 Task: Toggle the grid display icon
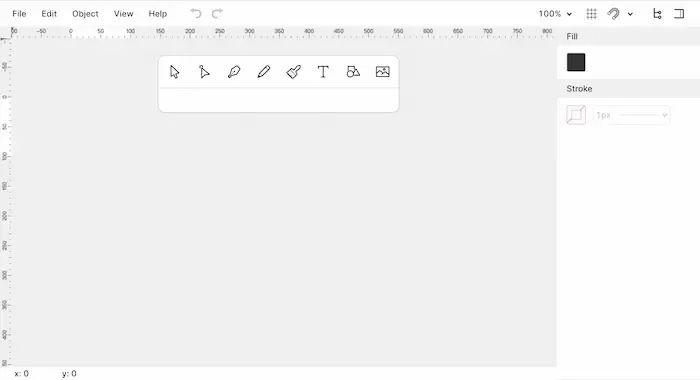(x=592, y=14)
